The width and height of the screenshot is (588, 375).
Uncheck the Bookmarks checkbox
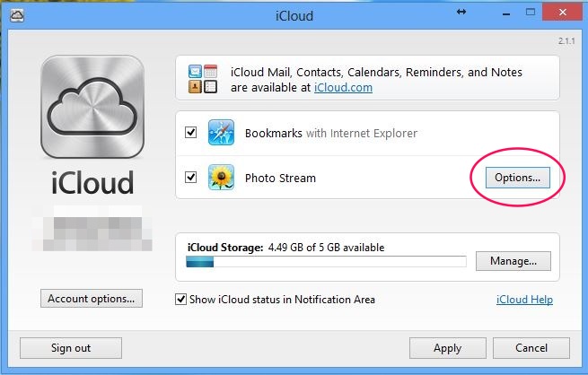pos(190,133)
